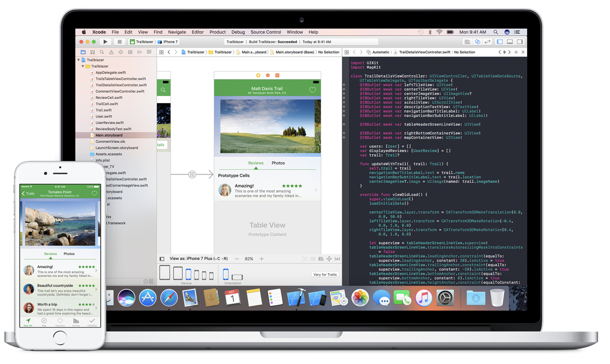Open the Automatic assistant mode dropdown

point(378,52)
